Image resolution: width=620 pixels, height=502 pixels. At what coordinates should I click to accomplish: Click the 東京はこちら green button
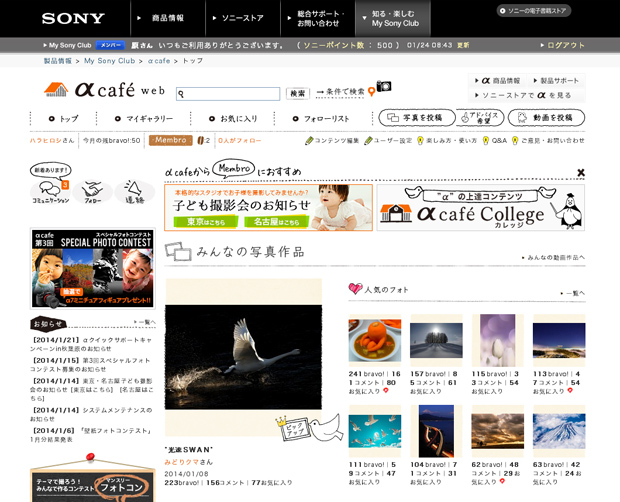click(206, 222)
